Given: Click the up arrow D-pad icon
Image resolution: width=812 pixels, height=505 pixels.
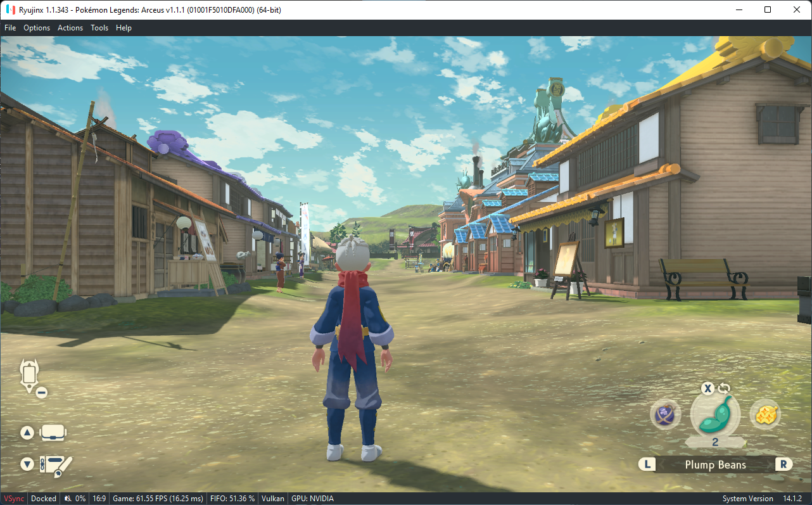Looking at the screenshot, I should tap(27, 433).
